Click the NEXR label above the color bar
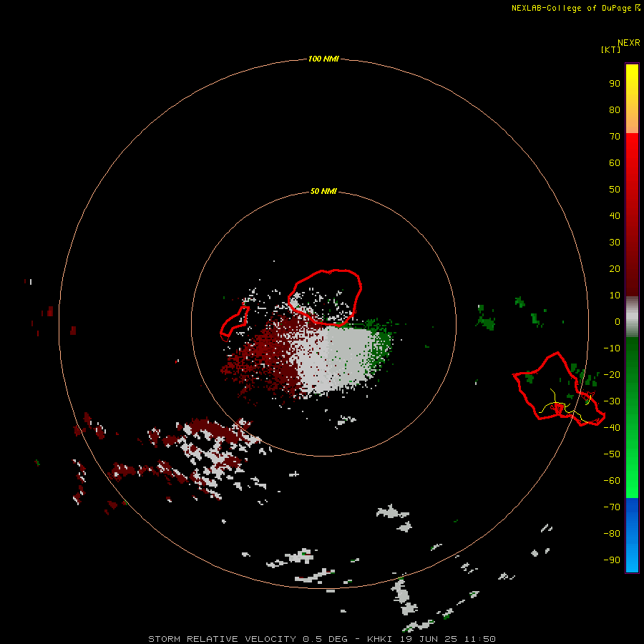 pos(628,43)
